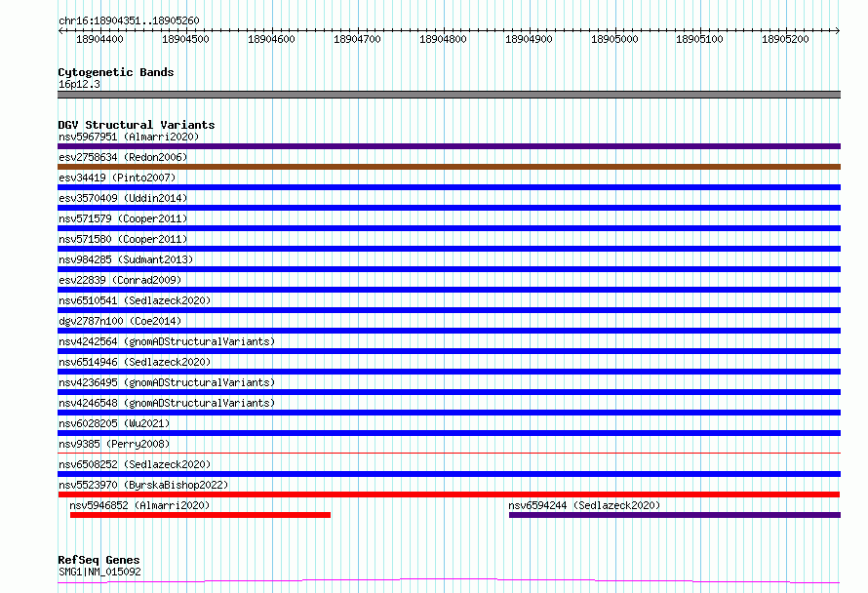Image resolution: width=868 pixels, height=593 pixels.
Task: Click nsv984285 (Sudmant2013) variant label
Action: click(126, 259)
